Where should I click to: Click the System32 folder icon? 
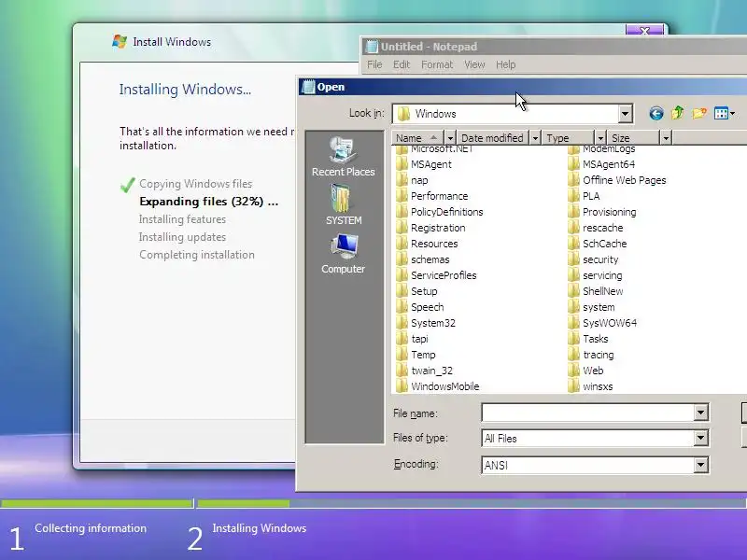tap(402, 323)
